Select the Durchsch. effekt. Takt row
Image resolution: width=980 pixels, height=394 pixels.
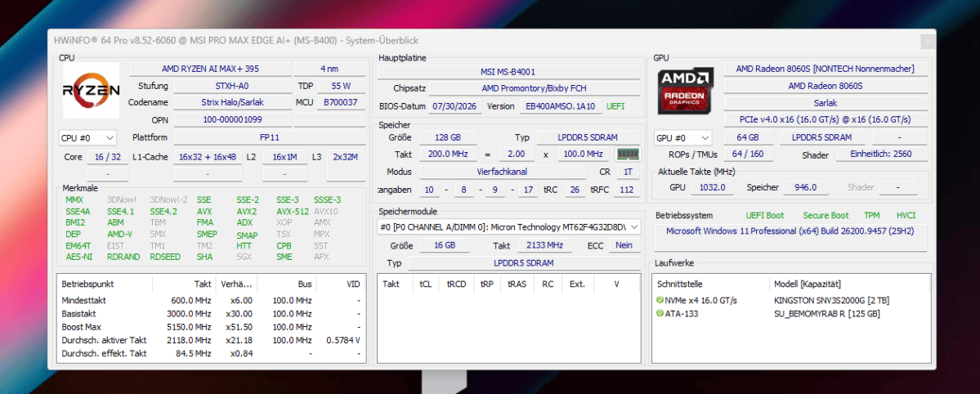click(211, 354)
